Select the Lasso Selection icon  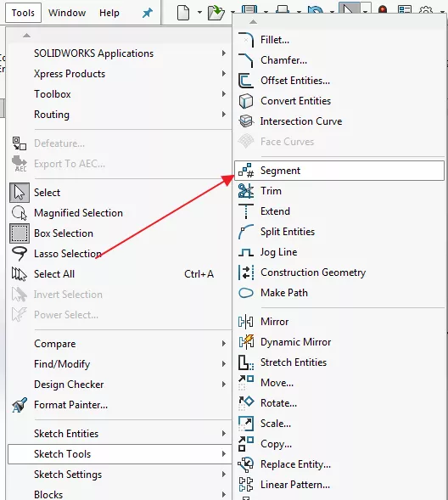coord(20,254)
